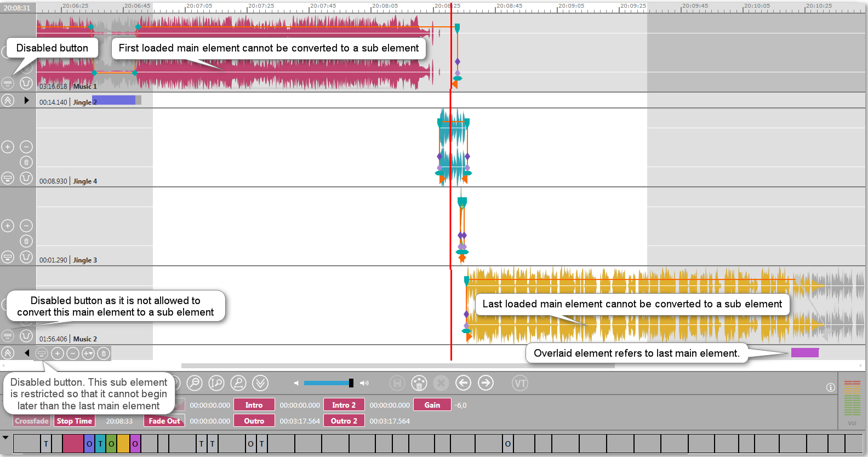Toggle the Crossfade button
The height and width of the screenshot is (457, 868).
32,421
